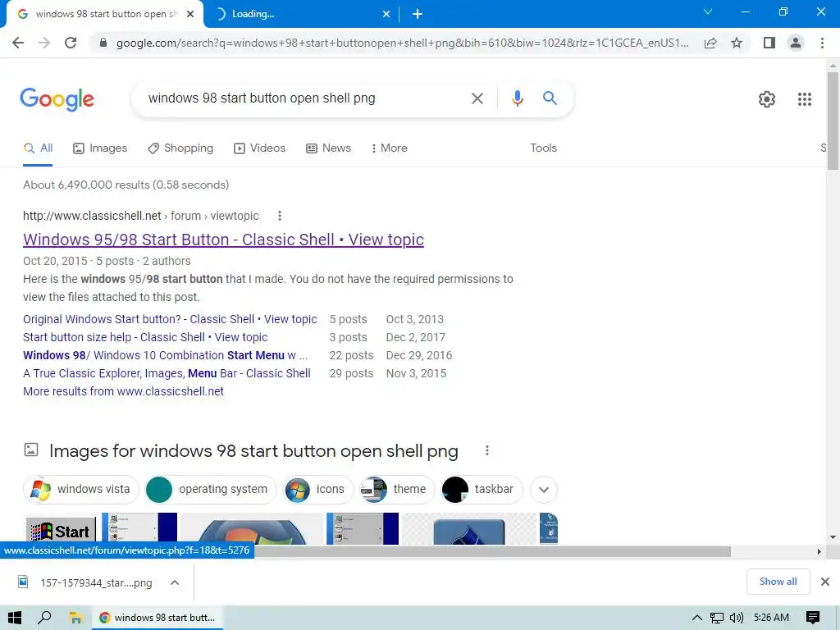Select the operating system filter chip
The height and width of the screenshot is (630, 840).
tap(211, 490)
